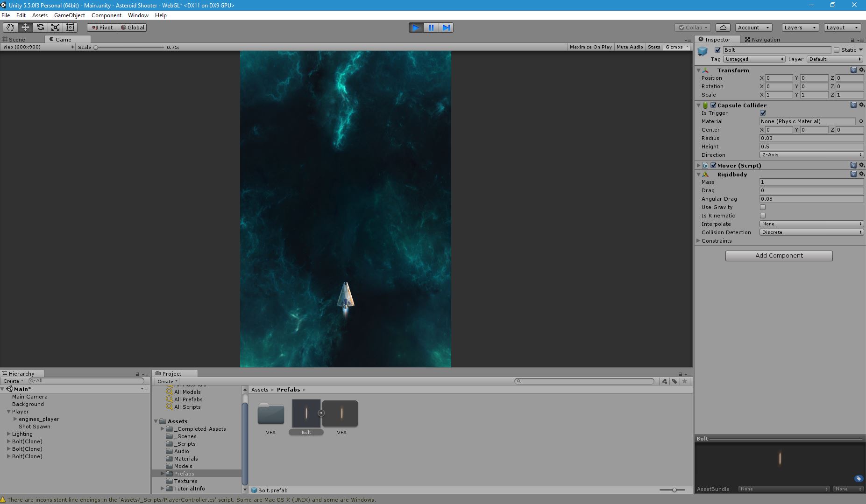Viewport: 866px width, 504px height.
Task: Open Account dropdown
Action: pyautogui.click(x=753, y=28)
